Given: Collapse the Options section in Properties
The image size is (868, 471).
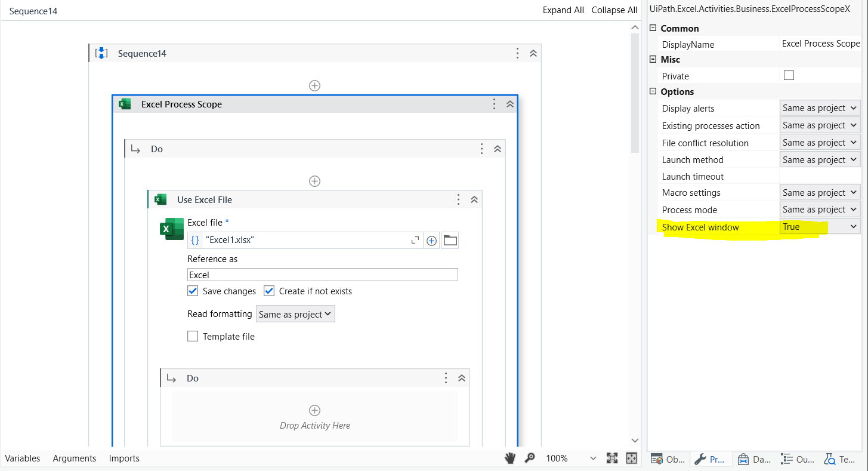Looking at the screenshot, I should coord(653,91).
